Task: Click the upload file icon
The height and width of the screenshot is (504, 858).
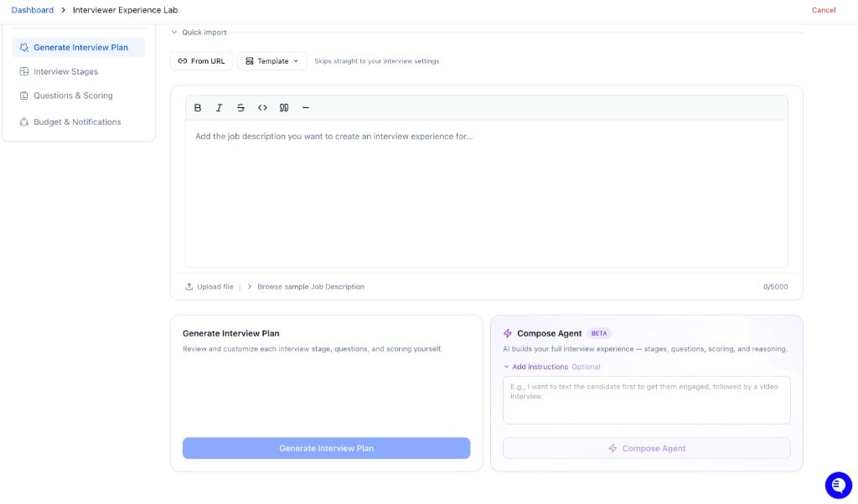Action: coord(189,286)
